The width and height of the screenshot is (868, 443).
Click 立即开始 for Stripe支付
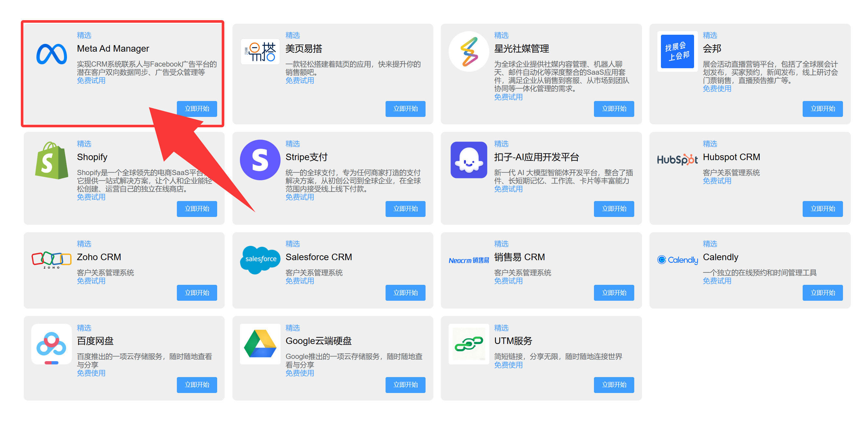pos(405,209)
